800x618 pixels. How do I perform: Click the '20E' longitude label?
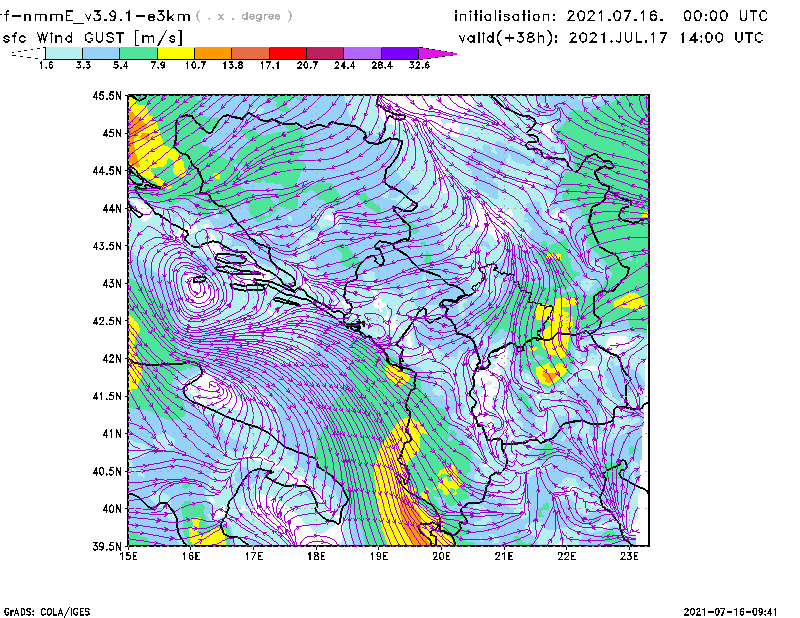click(441, 556)
